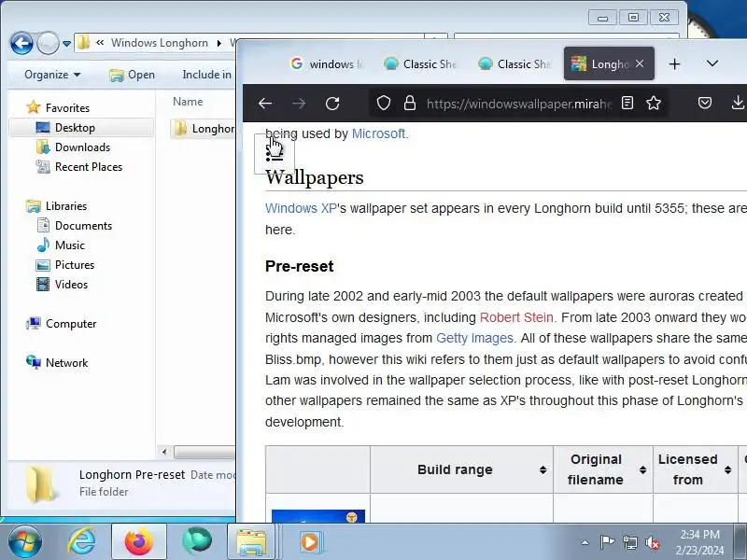
Task: Click the browser URL address field
Action: 518,104
